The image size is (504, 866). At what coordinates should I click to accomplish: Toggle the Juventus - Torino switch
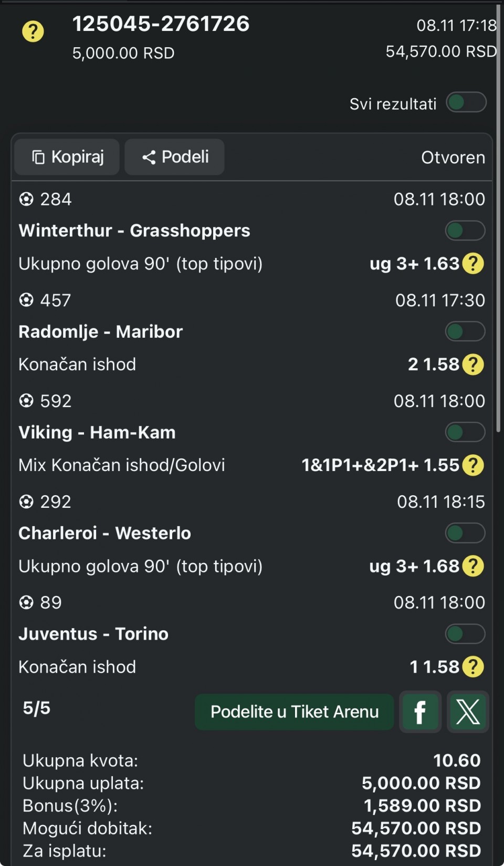click(465, 634)
